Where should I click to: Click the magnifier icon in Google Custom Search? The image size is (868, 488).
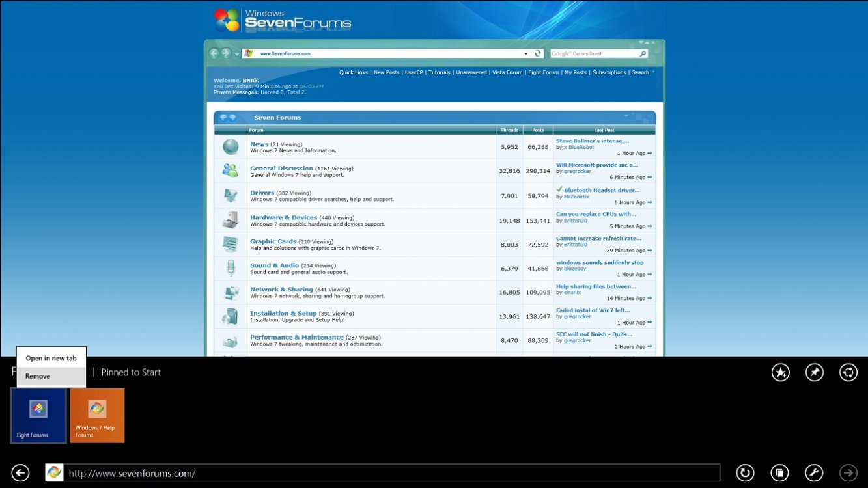(643, 53)
